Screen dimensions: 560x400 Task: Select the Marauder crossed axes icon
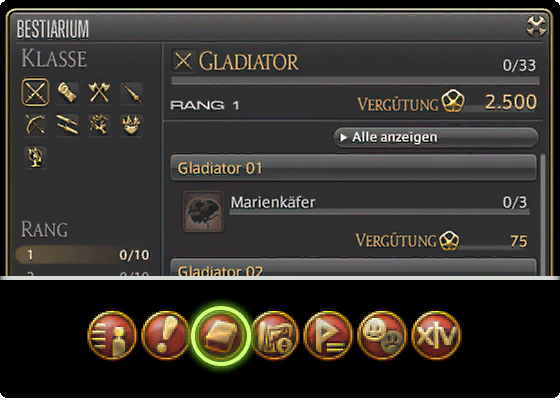(99, 92)
